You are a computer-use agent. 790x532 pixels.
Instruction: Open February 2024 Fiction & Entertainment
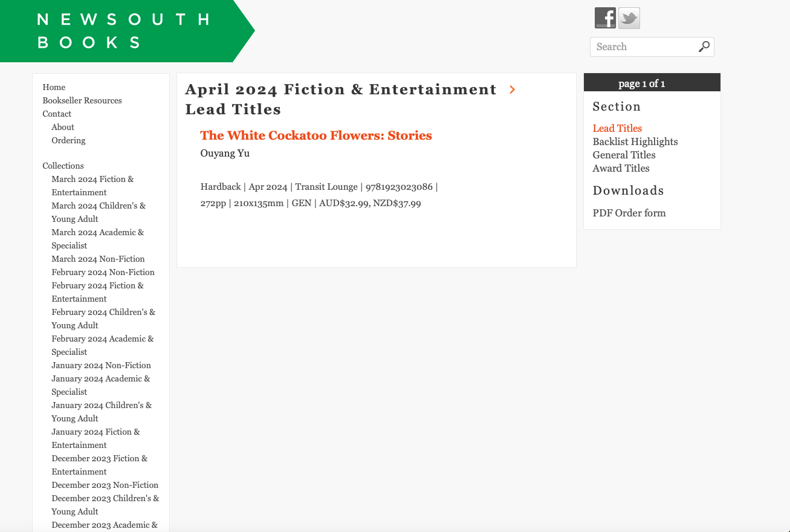point(98,292)
